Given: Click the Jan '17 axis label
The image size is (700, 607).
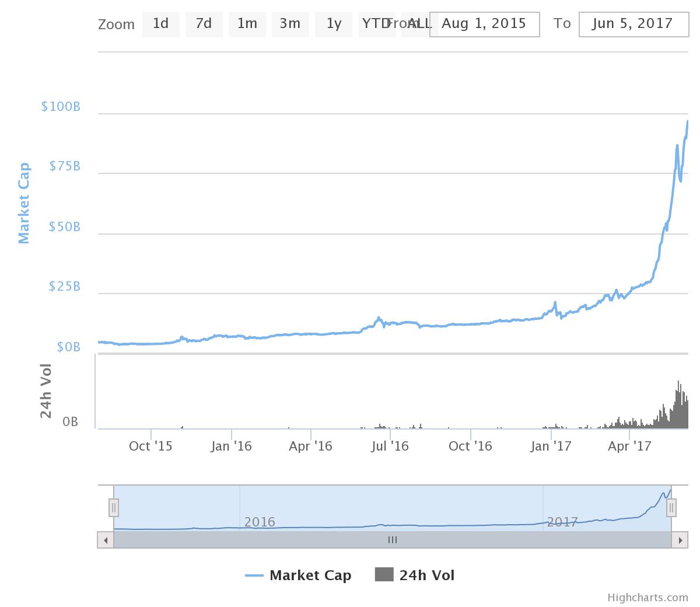Looking at the screenshot, I should pos(551,446).
